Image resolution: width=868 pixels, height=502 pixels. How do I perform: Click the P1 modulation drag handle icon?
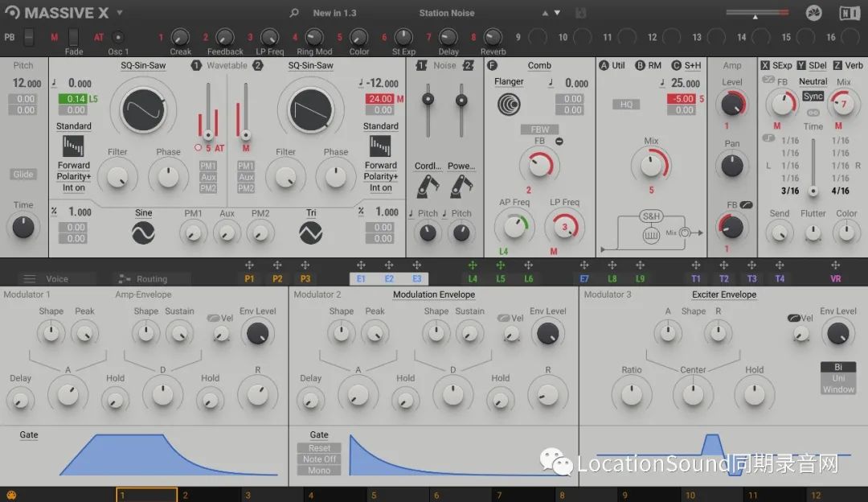[x=249, y=265]
